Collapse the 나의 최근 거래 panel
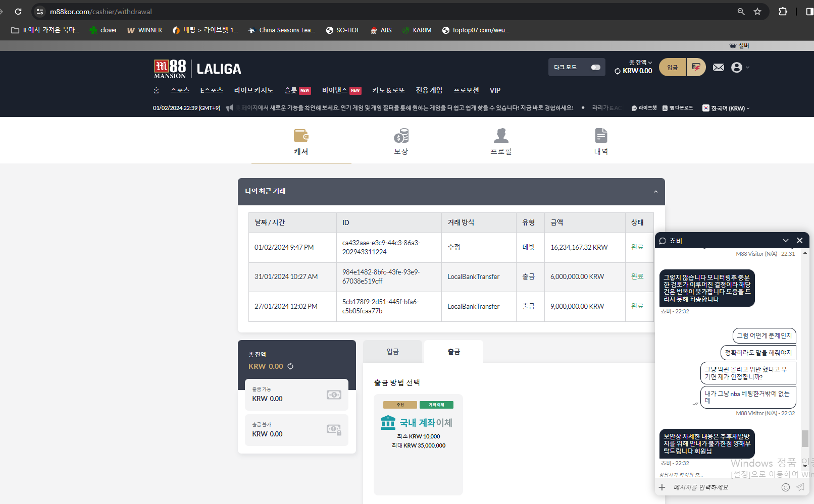The width and height of the screenshot is (814, 504). point(655,192)
